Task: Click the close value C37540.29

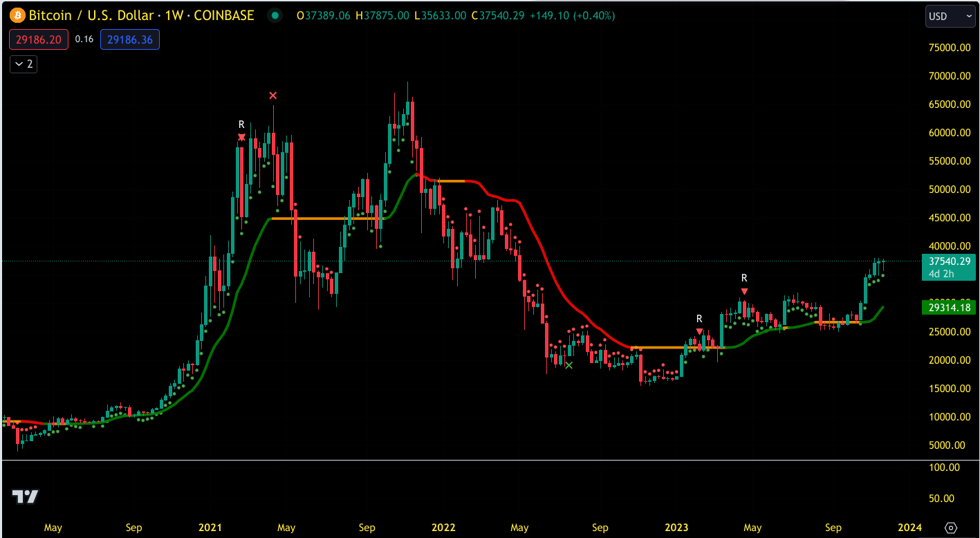Action: (497, 15)
